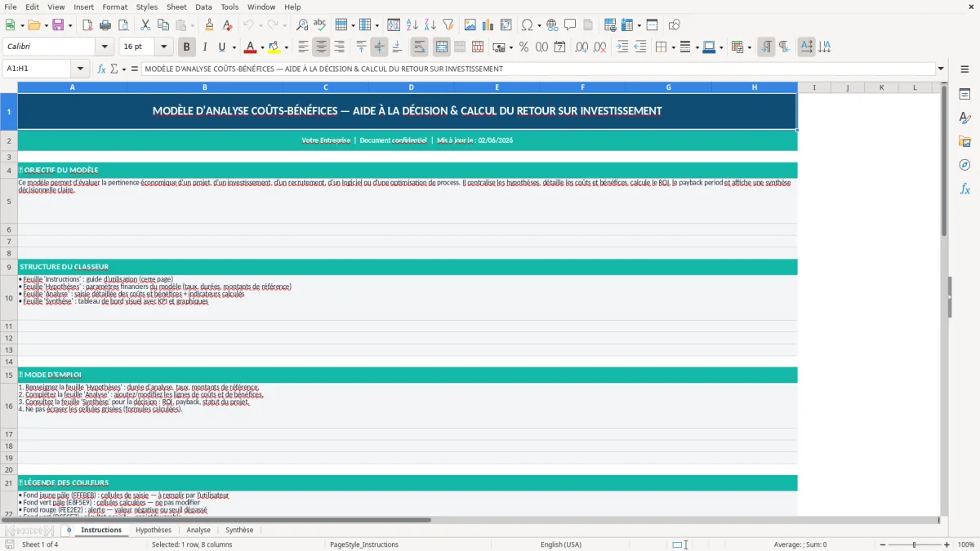Insert an image

click(470, 25)
